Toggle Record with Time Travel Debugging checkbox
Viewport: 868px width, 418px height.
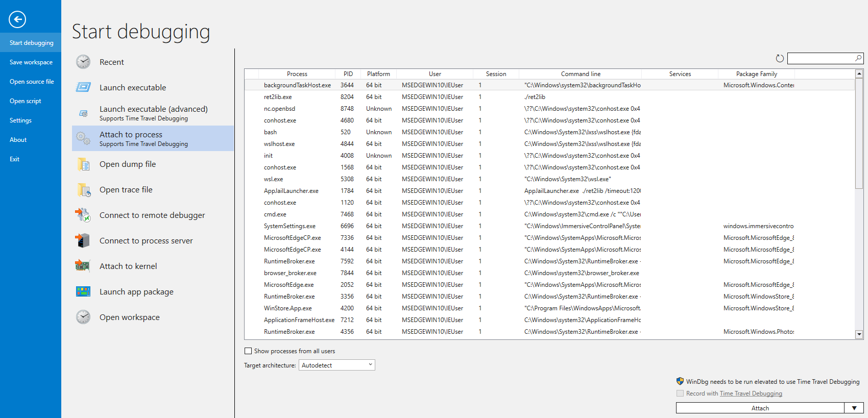680,394
